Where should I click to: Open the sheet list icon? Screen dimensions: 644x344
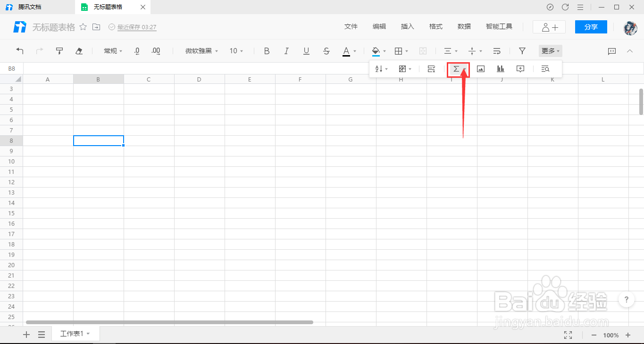(x=42, y=334)
